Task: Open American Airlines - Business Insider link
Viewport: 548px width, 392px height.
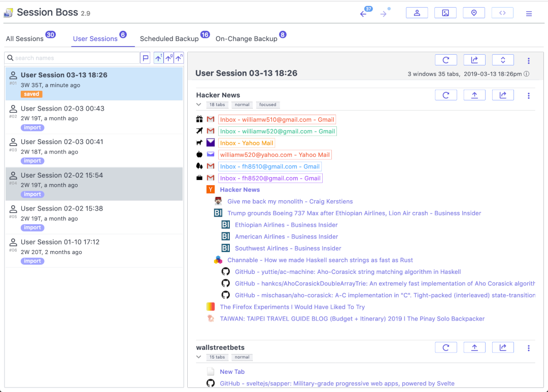Action: (x=287, y=236)
